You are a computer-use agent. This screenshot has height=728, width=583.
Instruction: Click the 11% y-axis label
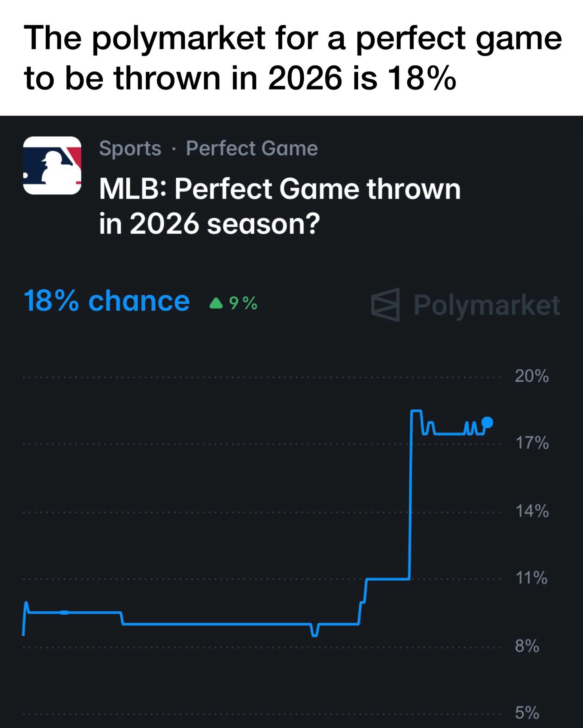(x=531, y=578)
